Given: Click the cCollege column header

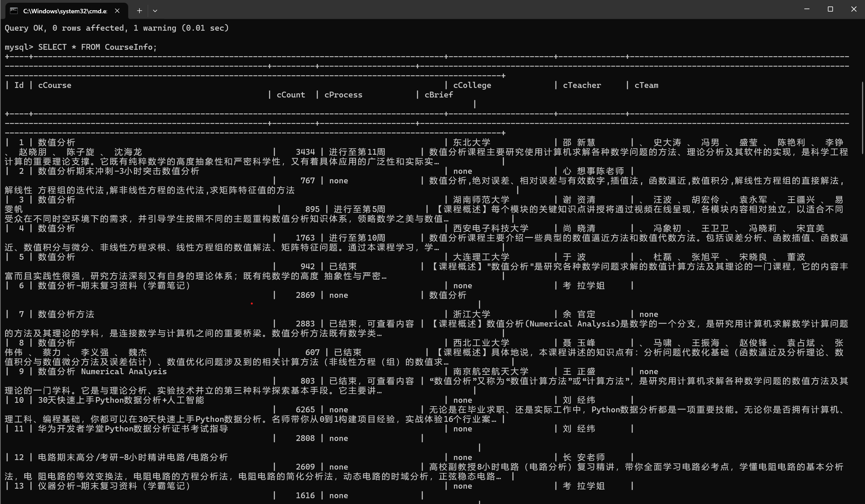Looking at the screenshot, I should (x=472, y=85).
